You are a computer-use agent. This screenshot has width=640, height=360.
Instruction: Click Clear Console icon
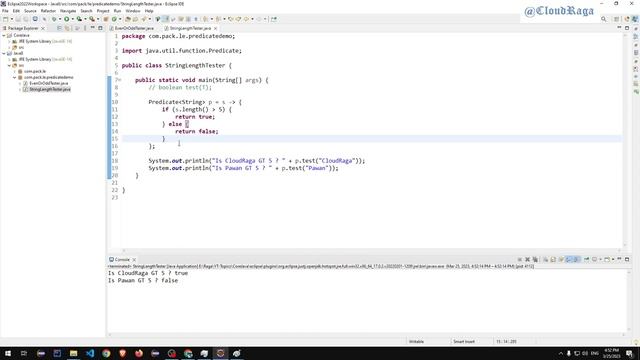pos(545,260)
